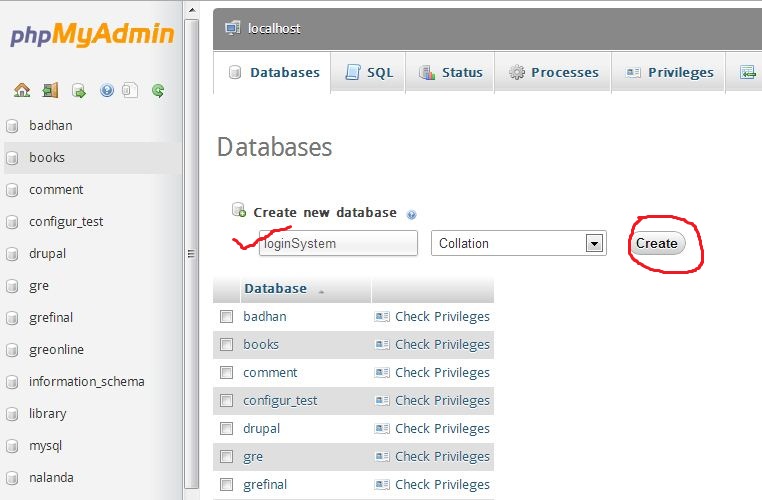Click the Log out door icon
The height and width of the screenshot is (500, 762).
coord(50,90)
